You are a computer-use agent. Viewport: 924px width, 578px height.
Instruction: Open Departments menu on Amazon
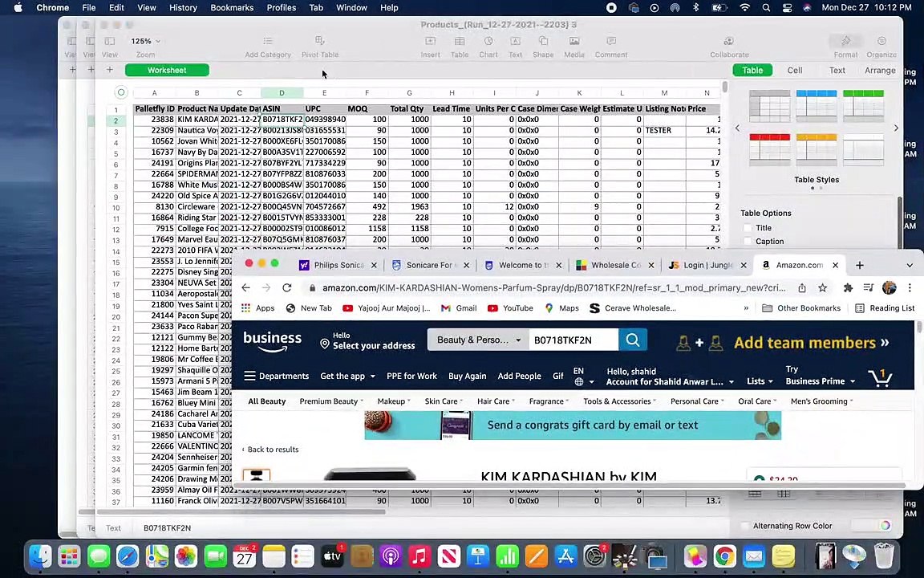point(277,376)
